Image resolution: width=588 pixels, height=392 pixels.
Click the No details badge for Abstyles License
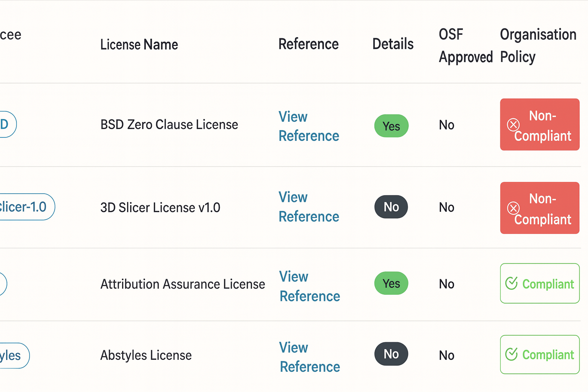coord(391,354)
